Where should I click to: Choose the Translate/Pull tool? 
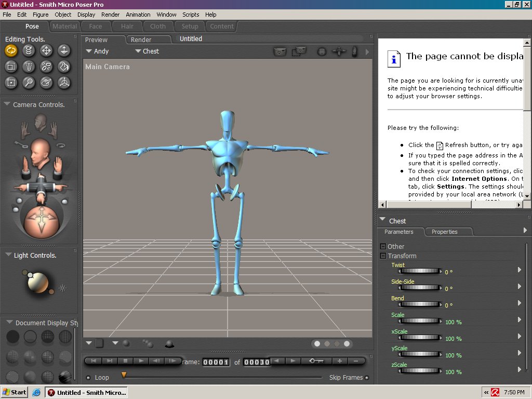coord(46,50)
